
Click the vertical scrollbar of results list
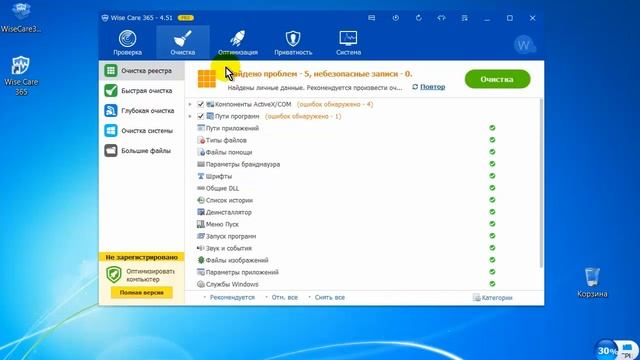[x=542, y=183]
